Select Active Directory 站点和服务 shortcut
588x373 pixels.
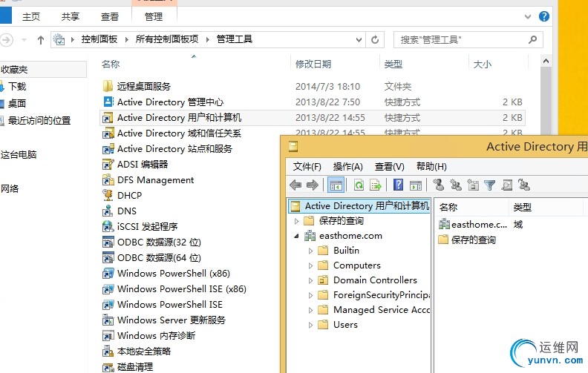coord(174,149)
